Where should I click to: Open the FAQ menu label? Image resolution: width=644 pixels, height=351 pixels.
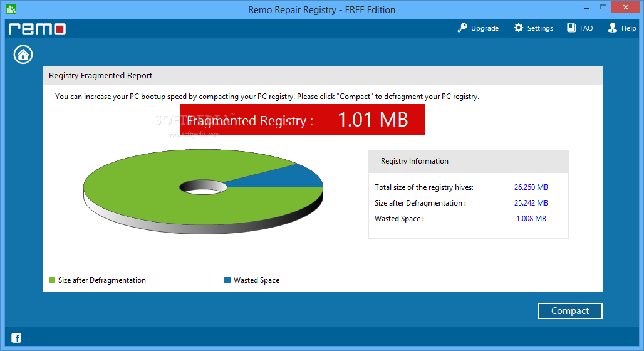pyautogui.click(x=586, y=28)
